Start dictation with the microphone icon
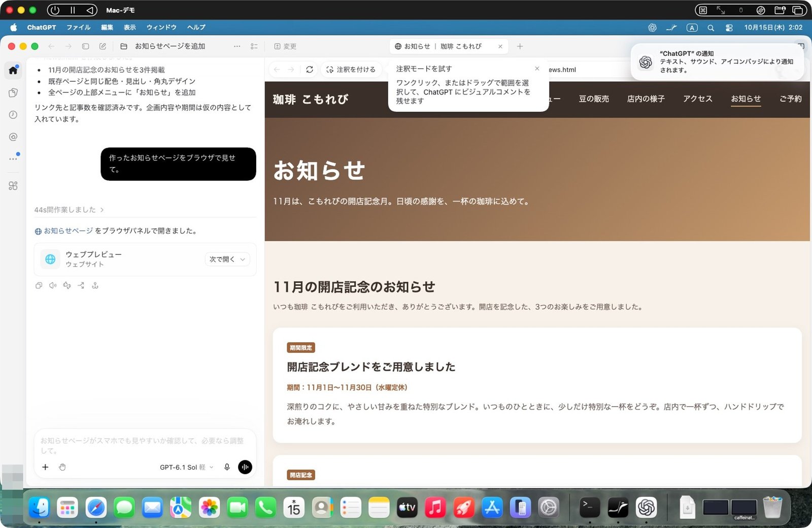812x528 pixels. (227, 467)
